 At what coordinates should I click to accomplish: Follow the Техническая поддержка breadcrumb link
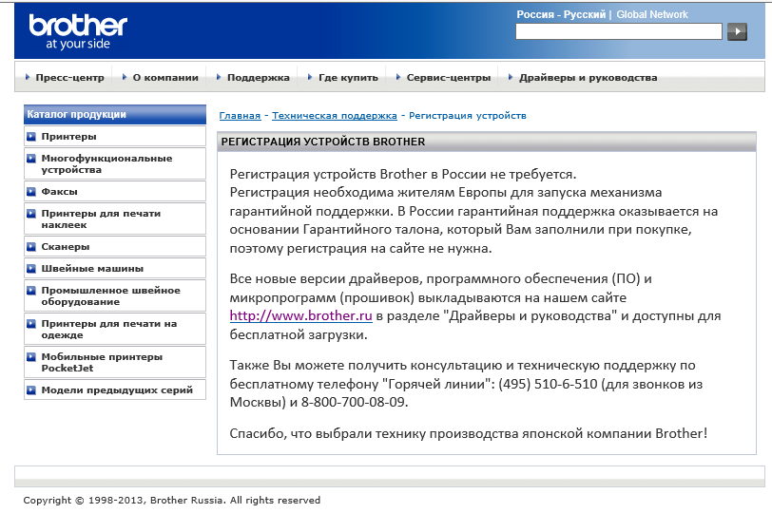[335, 116]
